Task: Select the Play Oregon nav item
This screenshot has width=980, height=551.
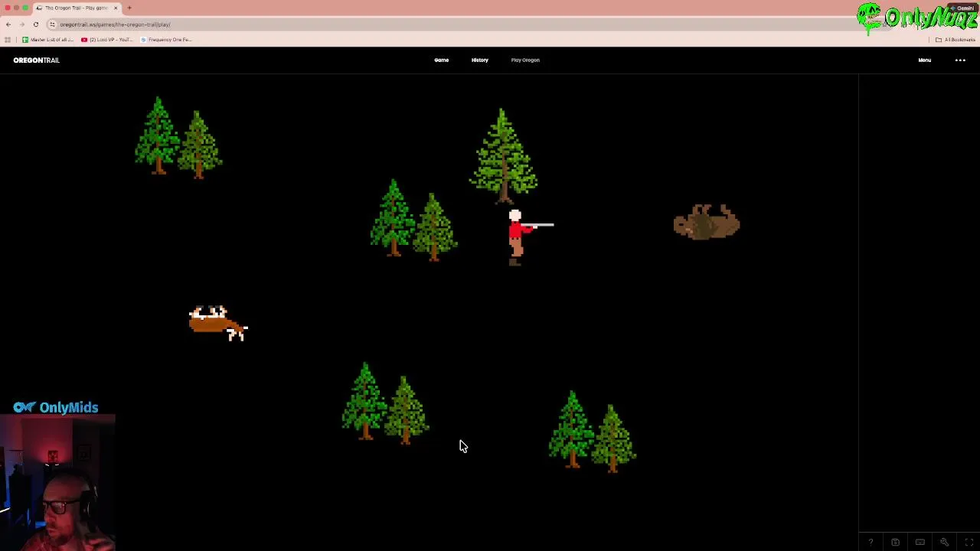Action: (x=525, y=60)
